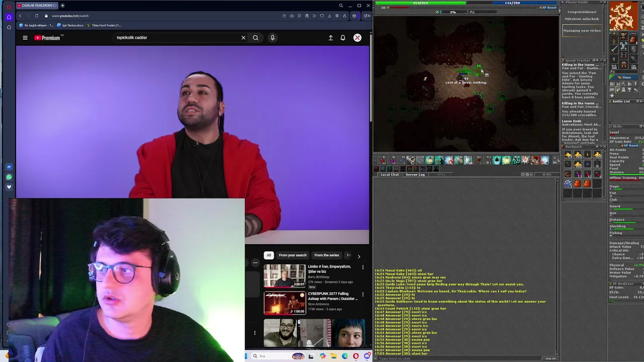
Task: Open Opera from the Windows taskbar
Action: pos(356,356)
